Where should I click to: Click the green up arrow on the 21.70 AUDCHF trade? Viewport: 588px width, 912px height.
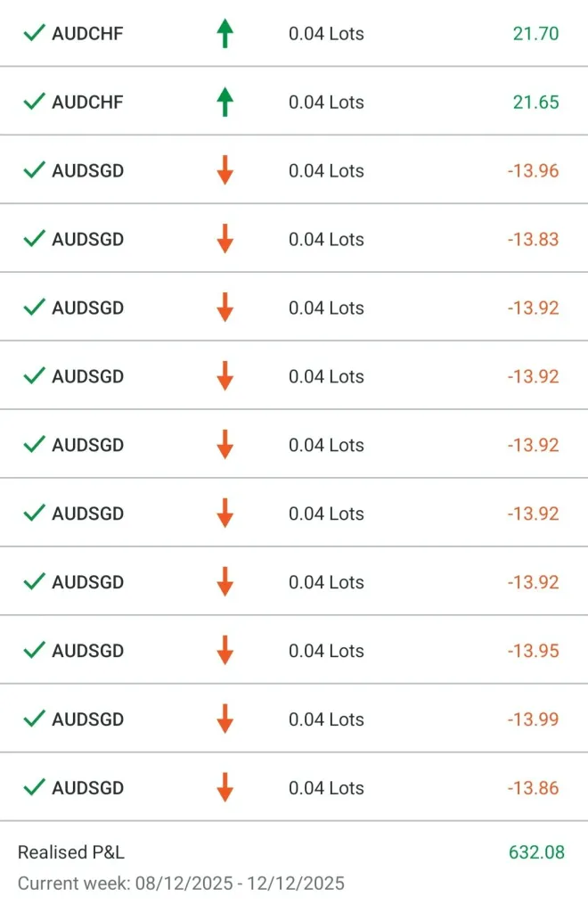[225, 34]
